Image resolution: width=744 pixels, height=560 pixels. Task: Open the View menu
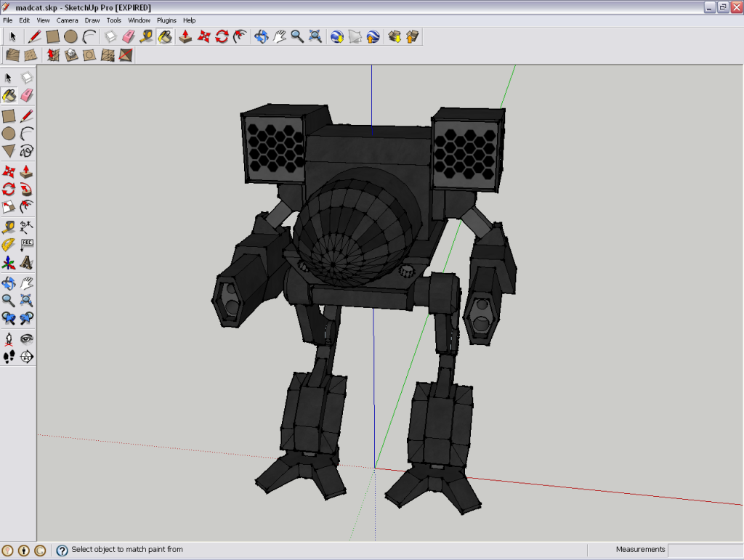tap(43, 20)
